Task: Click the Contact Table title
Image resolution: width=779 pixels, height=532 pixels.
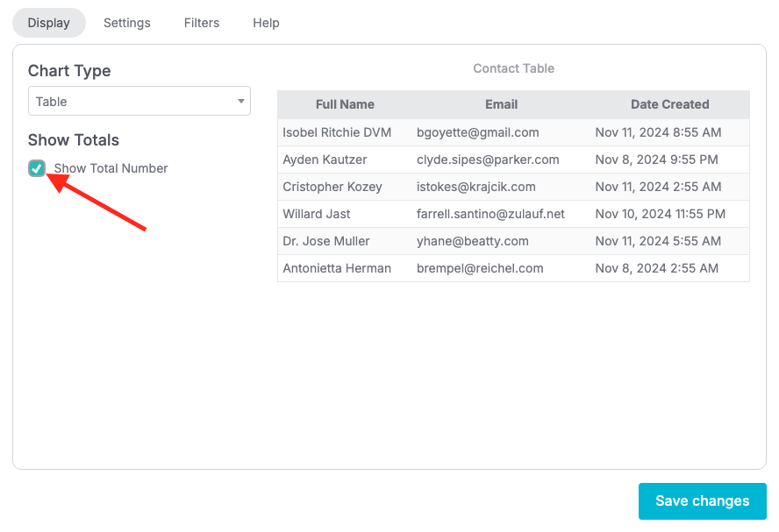Action: (x=513, y=68)
